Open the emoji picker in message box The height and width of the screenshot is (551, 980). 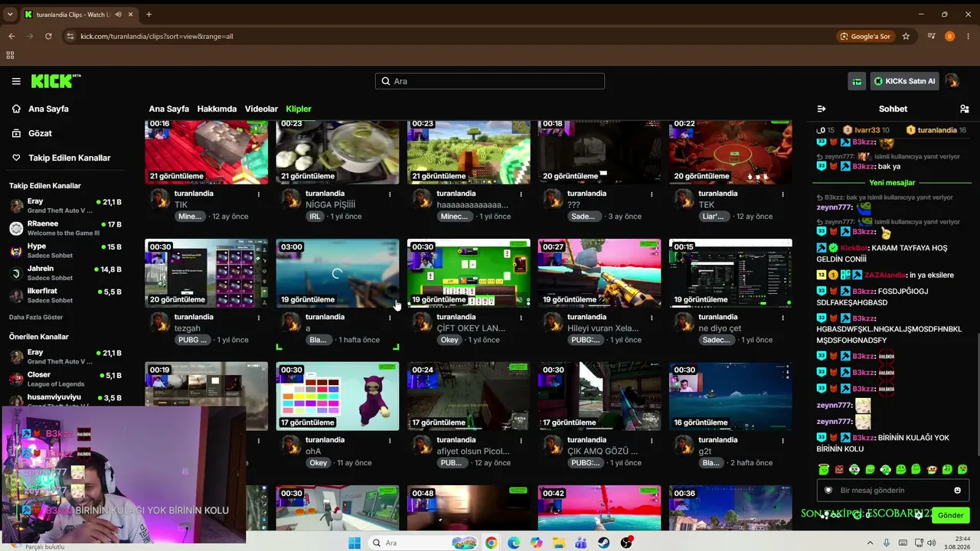pos(957,491)
